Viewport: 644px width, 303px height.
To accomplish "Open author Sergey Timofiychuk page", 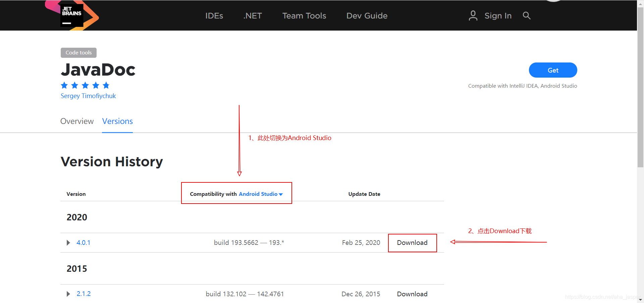I will tap(88, 96).
